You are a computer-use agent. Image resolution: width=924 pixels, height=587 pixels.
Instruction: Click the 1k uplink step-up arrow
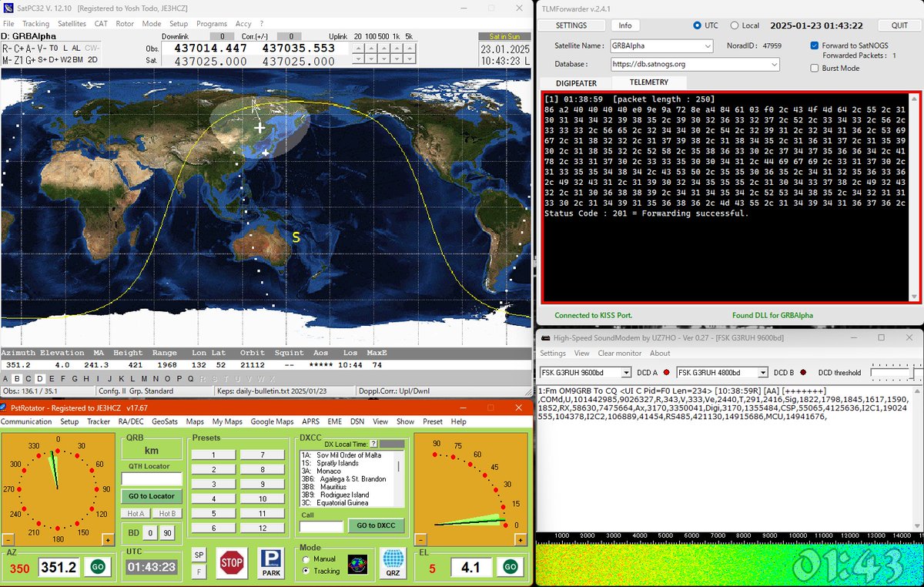(x=397, y=47)
